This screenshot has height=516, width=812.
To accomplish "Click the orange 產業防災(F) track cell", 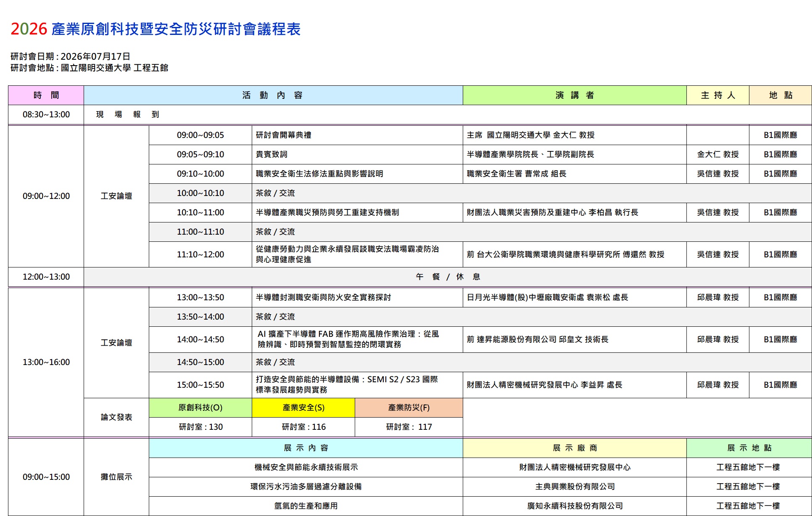I will coord(409,408).
